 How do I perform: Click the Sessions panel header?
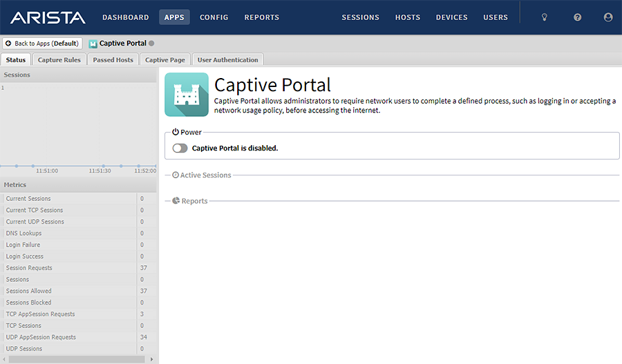[x=78, y=75]
